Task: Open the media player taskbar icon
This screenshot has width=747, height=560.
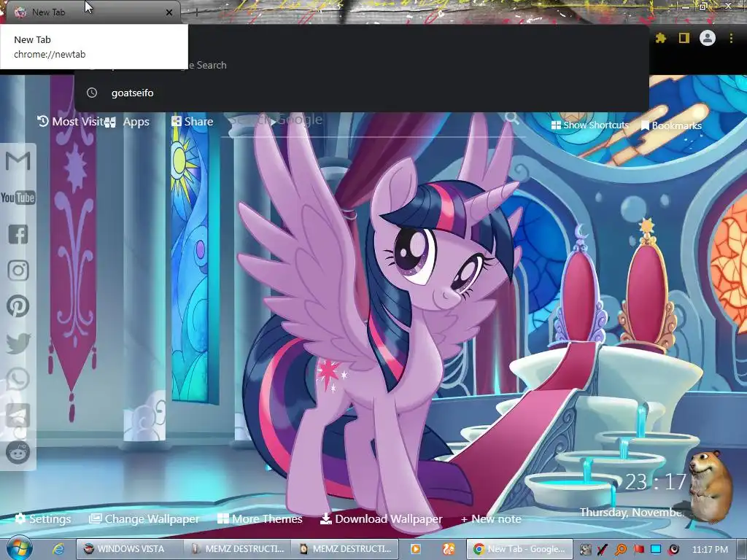Action: pyautogui.click(x=415, y=549)
